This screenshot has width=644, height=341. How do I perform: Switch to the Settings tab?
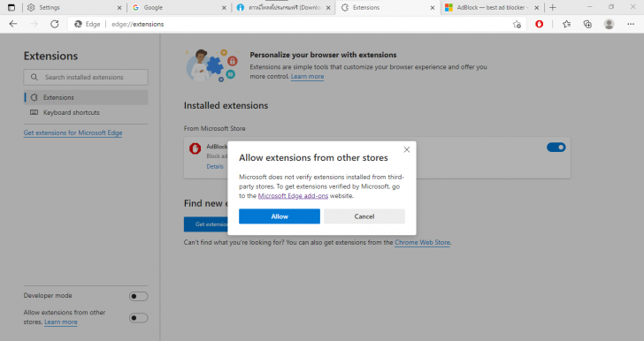73,7
